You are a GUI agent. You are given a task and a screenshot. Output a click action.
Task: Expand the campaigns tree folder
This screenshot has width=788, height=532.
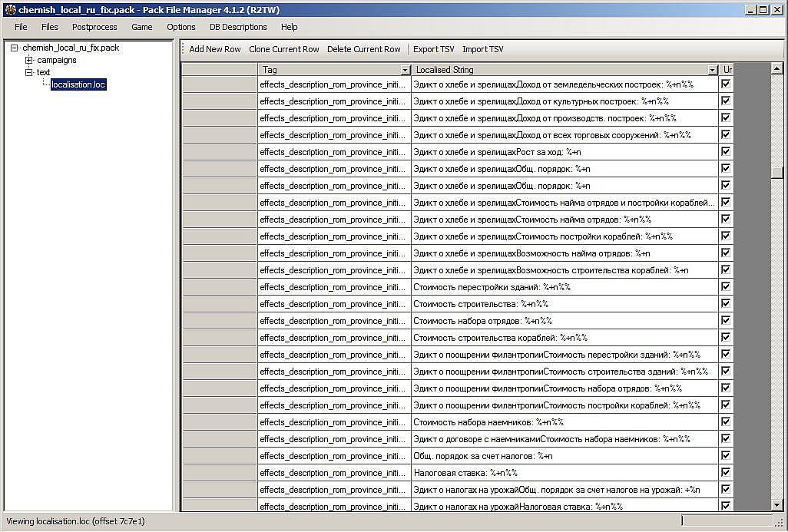(29, 60)
